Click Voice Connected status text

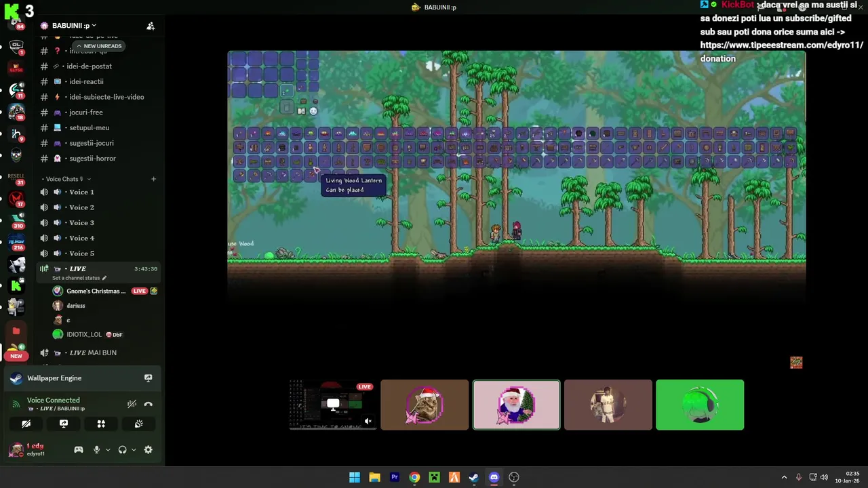click(x=54, y=401)
